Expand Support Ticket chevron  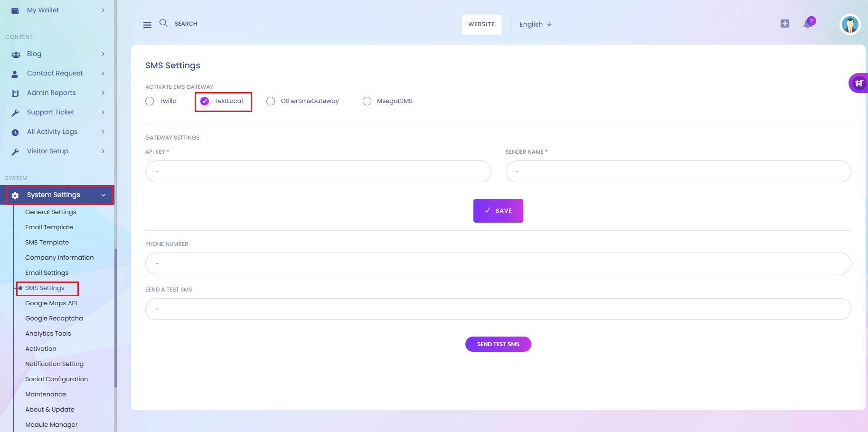(x=103, y=112)
